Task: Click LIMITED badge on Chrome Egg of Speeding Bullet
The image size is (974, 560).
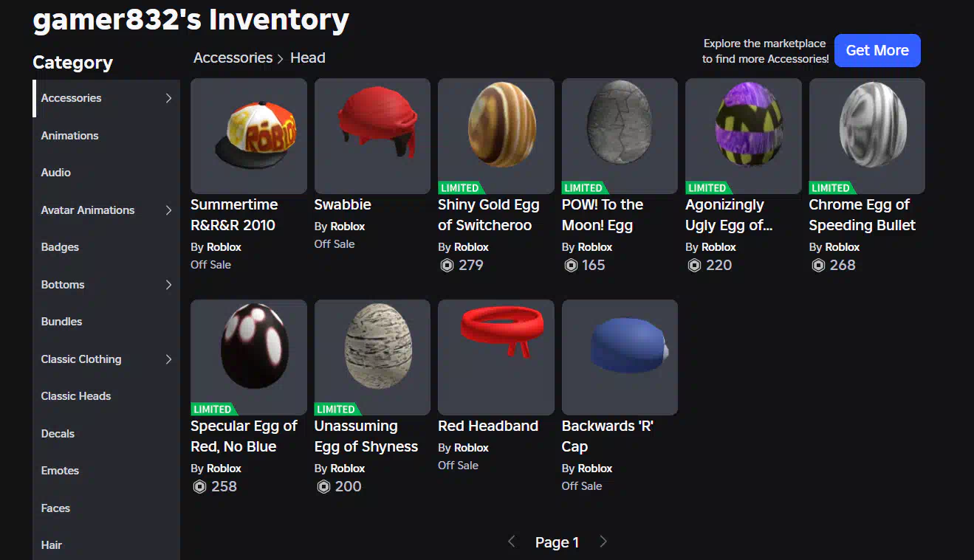Action: tap(831, 188)
